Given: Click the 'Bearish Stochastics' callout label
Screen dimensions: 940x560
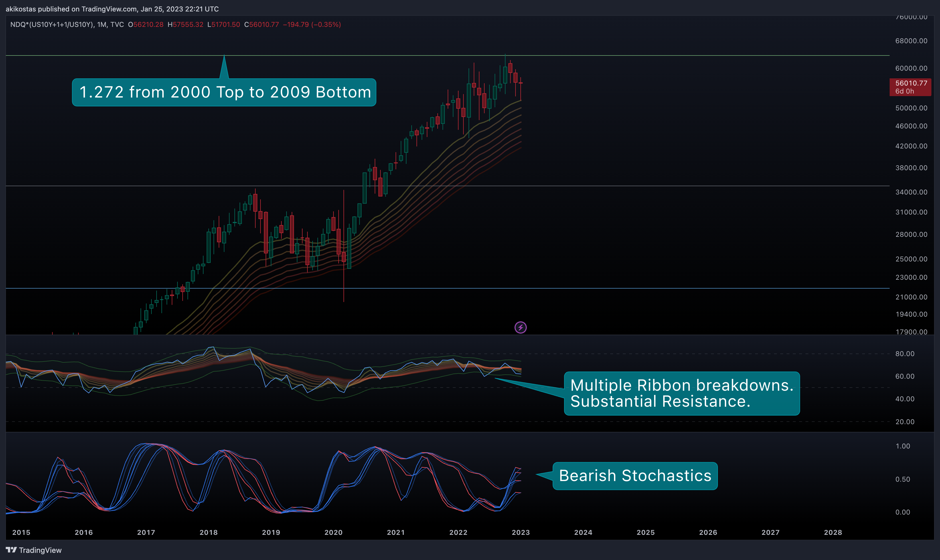Looking at the screenshot, I should [x=635, y=476].
